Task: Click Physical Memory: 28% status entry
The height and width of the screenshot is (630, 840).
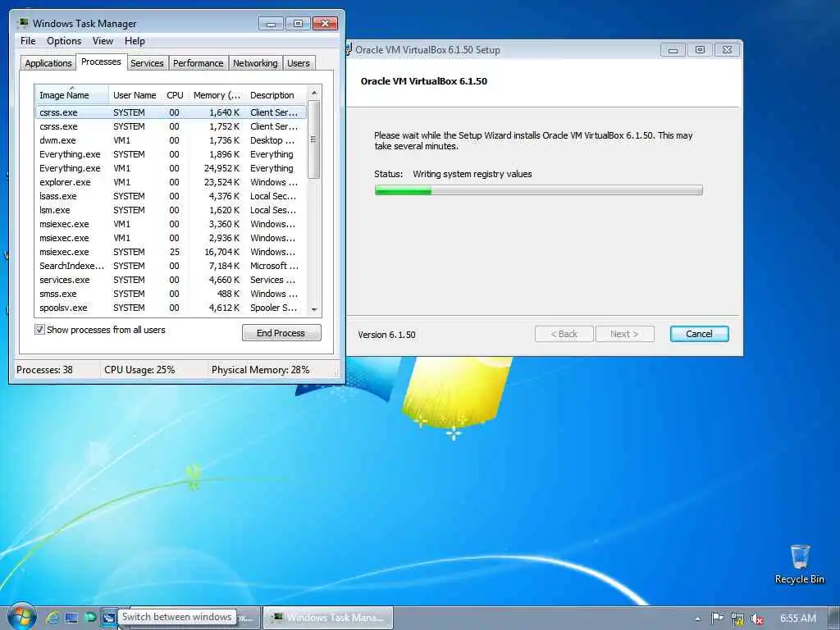Action: click(x=260, y=370)
